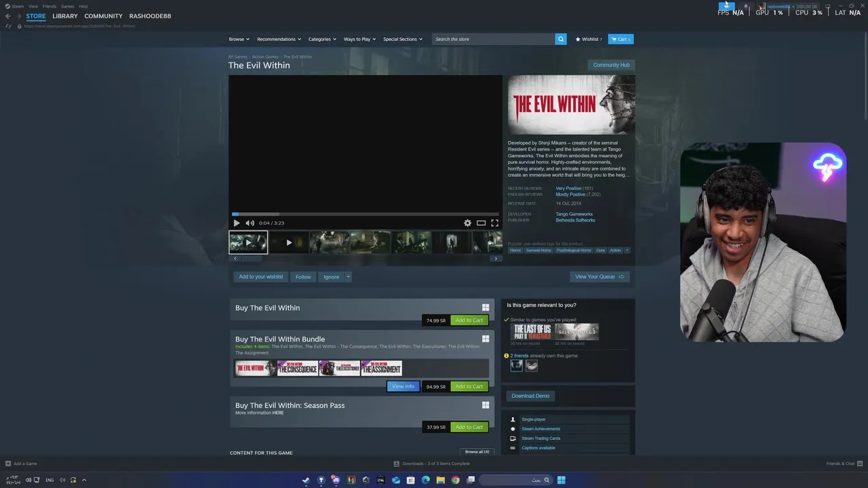Click the magnifier search button in store
This screenshot has height=488, width=868.
[561, 39]
